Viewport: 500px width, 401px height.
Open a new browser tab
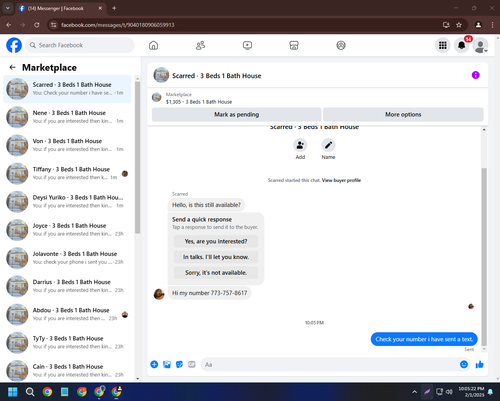[114, 8]
